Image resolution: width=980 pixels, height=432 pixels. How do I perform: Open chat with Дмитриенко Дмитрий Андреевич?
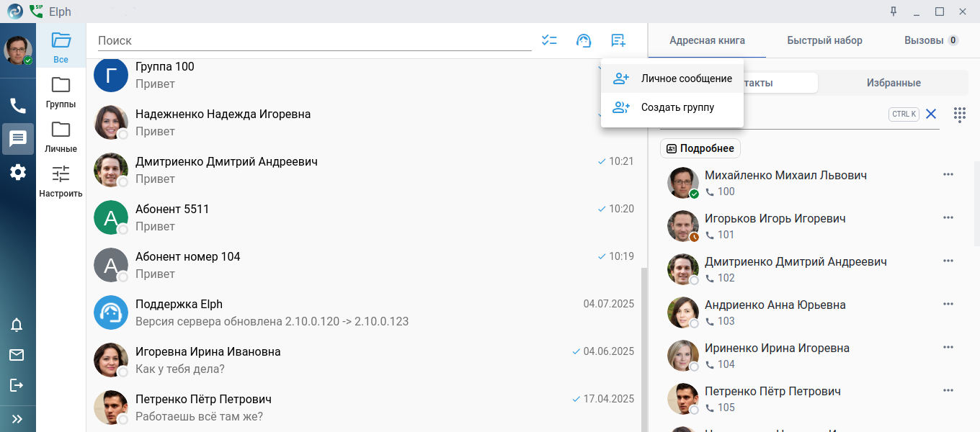tap(364, 170)
